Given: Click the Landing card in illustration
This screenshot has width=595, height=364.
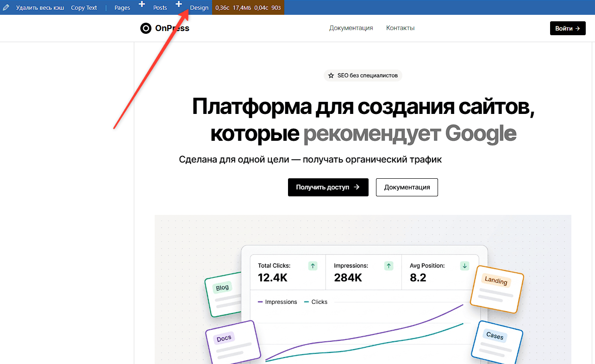Looking at the screenshot, I should click(x=497, y=289).
